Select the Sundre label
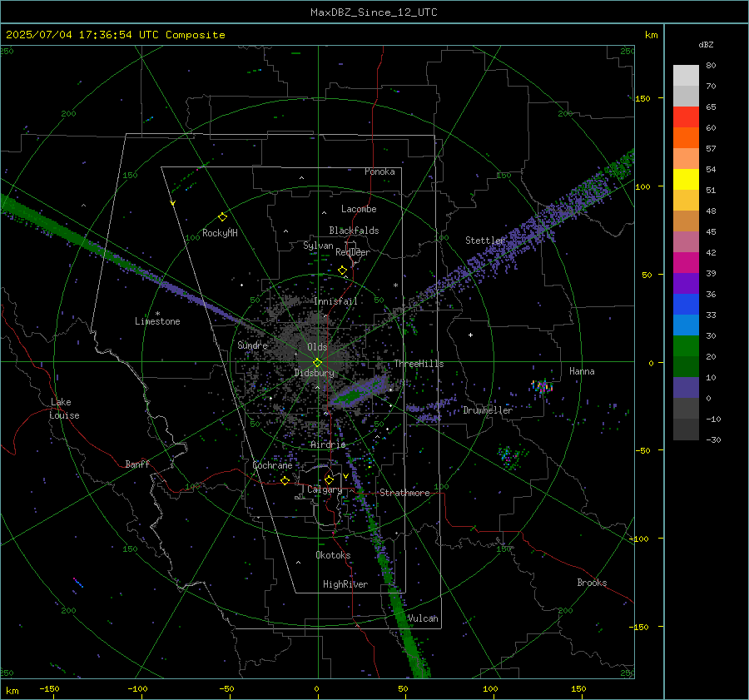This screenshot has height=700, width=749. coord(252,345)
